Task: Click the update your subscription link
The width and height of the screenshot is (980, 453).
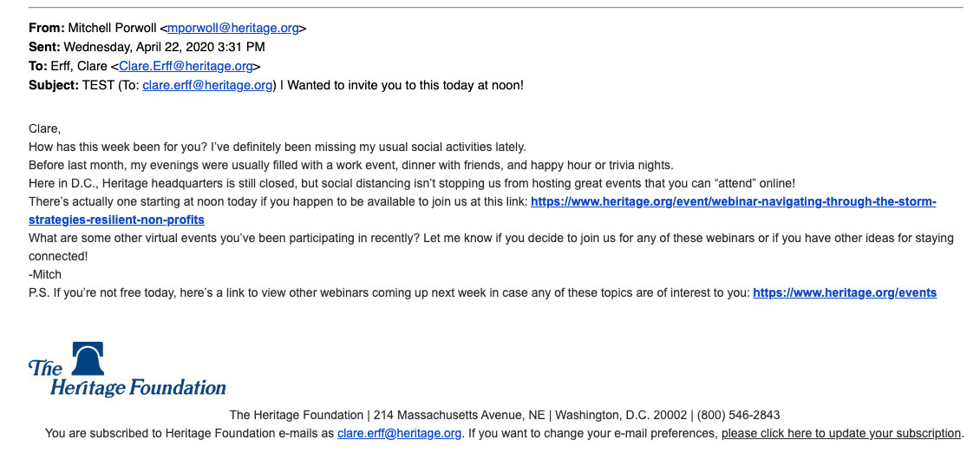Action: coord(841,433)
